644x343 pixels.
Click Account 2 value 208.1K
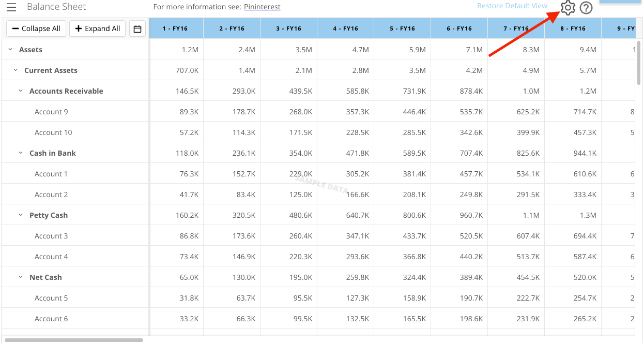click(x=415, y=195)
